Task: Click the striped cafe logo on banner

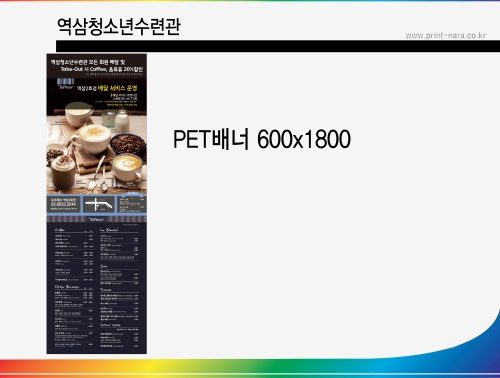Action: click(x=65, y=83)
